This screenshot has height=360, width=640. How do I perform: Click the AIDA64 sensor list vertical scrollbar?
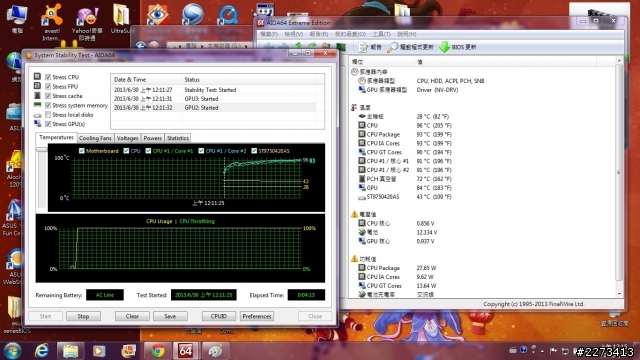pos(619,172)
